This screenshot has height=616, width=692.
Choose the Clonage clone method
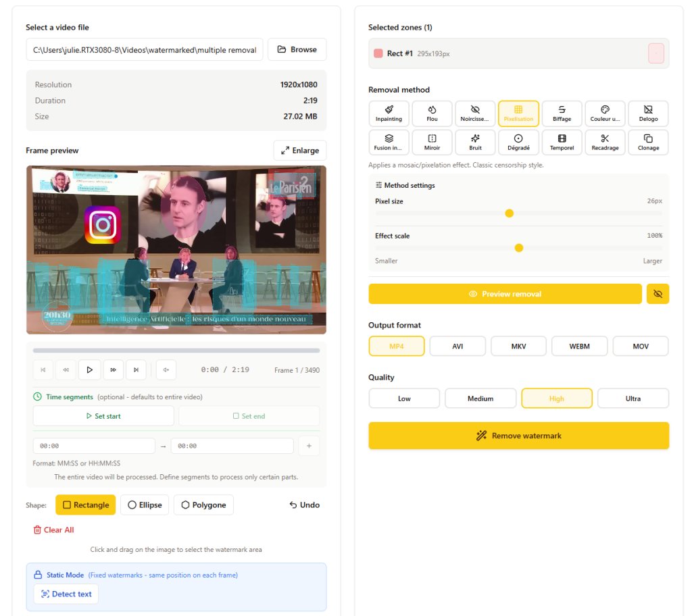click(x=648, y=142)
